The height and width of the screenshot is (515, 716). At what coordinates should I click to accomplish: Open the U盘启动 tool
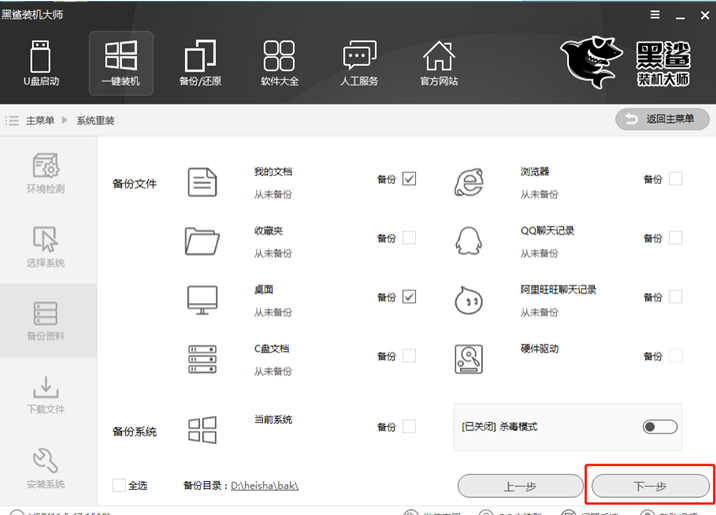tap(41, 63)
